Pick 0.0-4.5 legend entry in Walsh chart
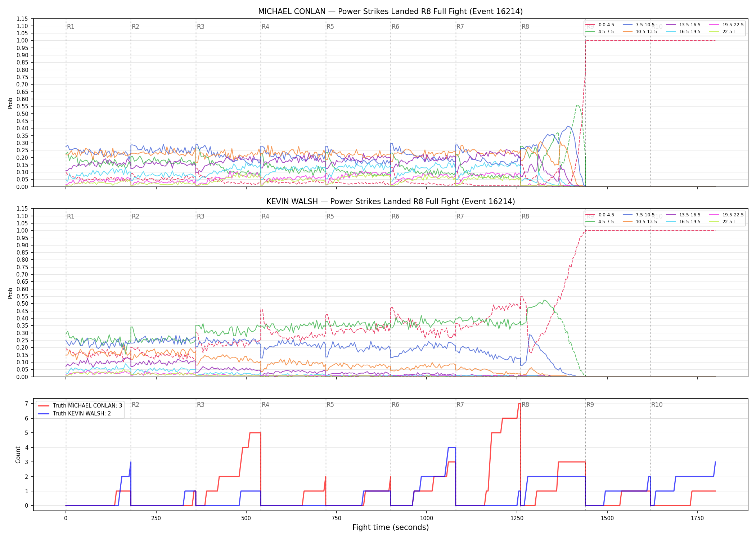Viewport: 756px width, 540px height. [x=600, y=215]
